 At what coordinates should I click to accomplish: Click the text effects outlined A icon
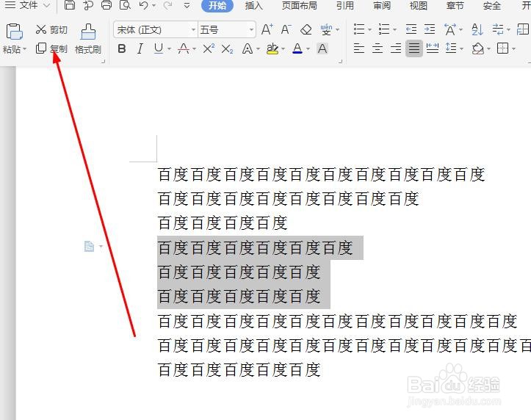248,49
